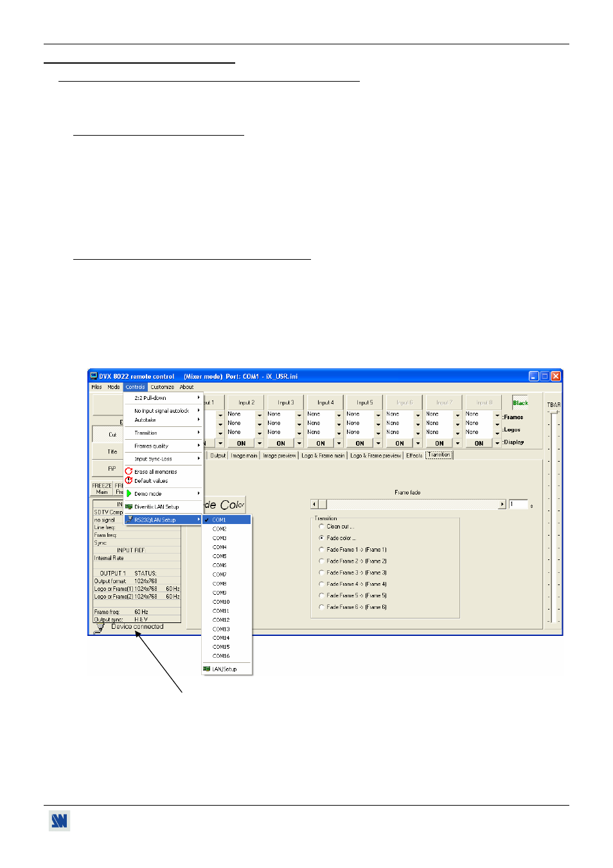Click the Device connected status text
The height and width of the screenshot is (868, 613).
[138, 627]
